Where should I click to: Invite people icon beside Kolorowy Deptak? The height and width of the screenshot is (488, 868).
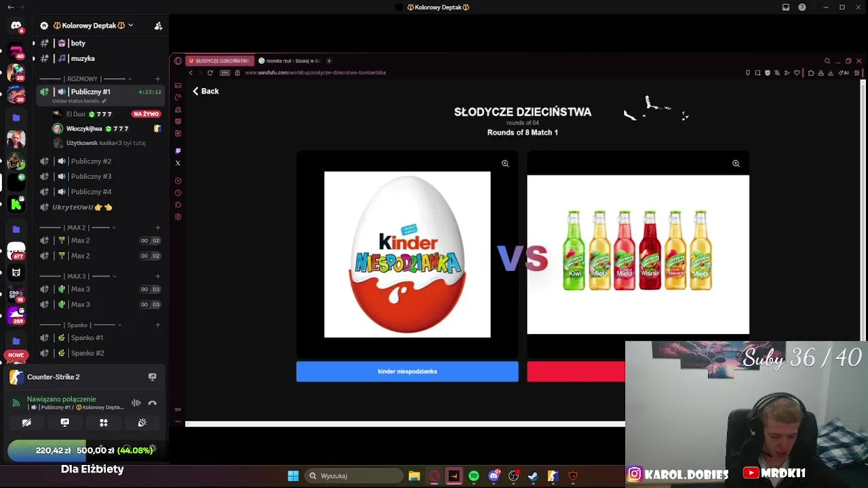pyautogui.click(x=158, y=26)
